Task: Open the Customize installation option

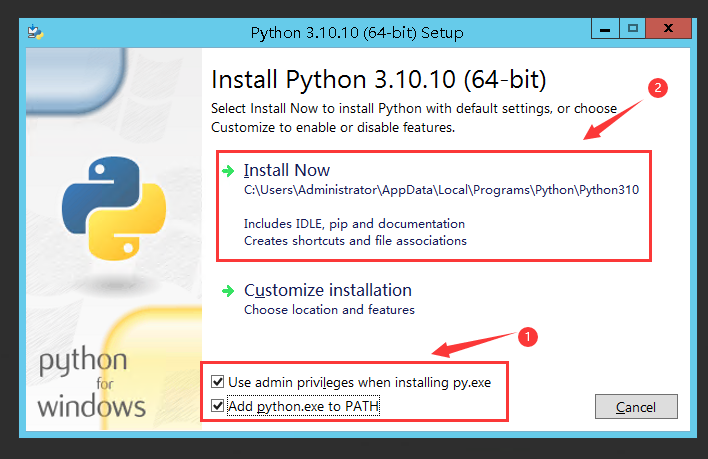Action: 327,290
